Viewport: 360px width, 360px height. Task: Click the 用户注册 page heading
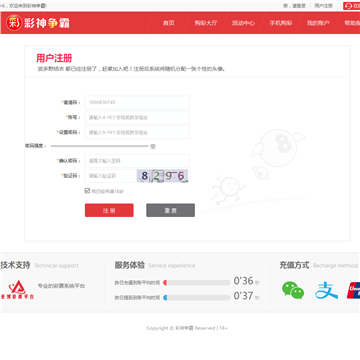(54, 58)
